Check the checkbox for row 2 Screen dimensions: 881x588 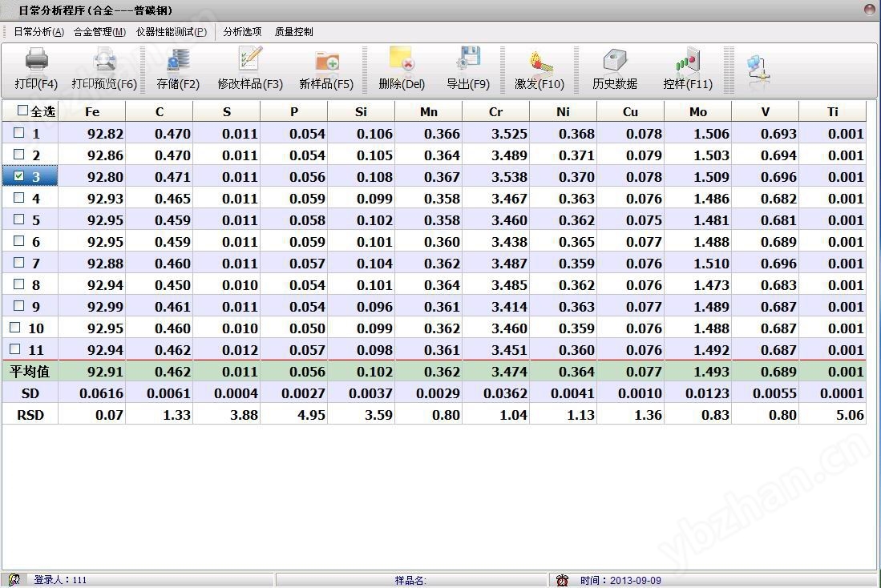[18, 155]
